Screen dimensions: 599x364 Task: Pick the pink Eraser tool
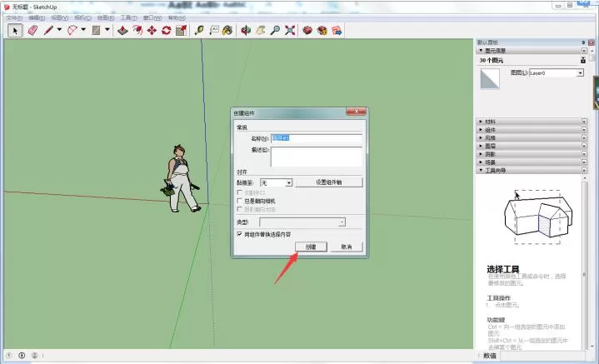point(32,31)
